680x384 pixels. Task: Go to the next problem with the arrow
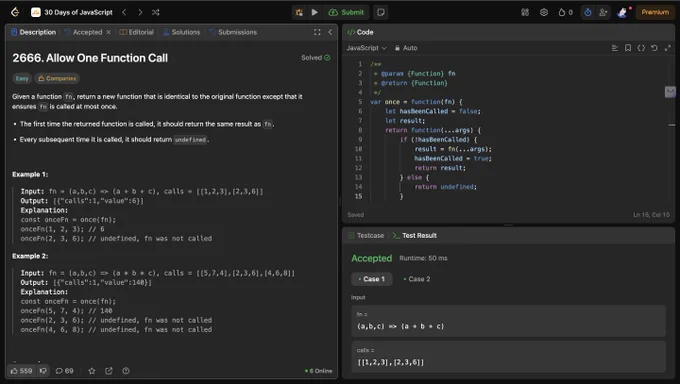tap(140, 12)
